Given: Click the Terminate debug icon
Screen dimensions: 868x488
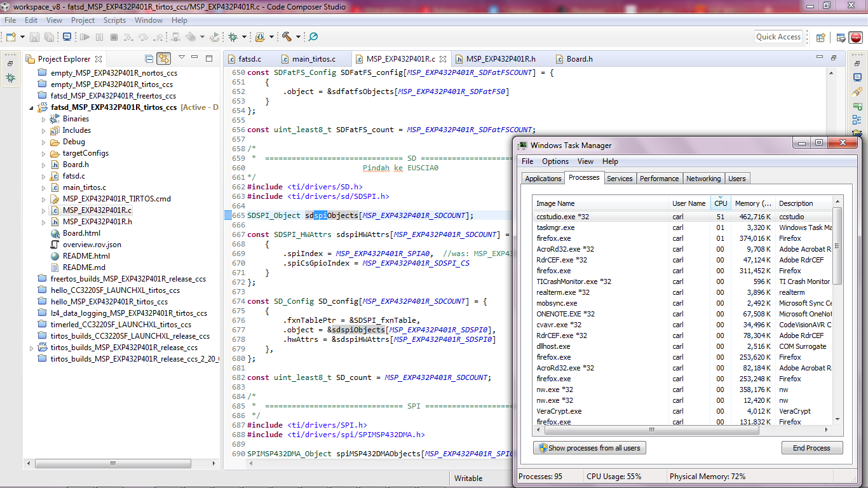Looking at the screenshot, I should (114, 37).
